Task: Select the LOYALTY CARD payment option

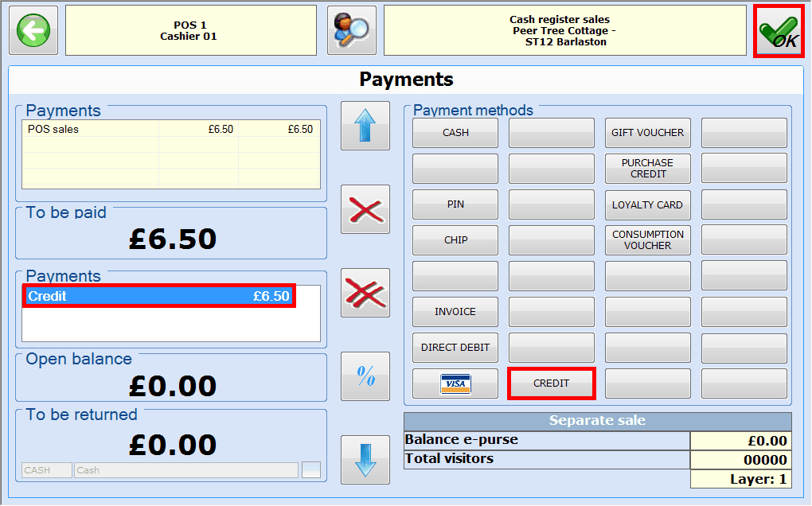Action: (647, 204)
